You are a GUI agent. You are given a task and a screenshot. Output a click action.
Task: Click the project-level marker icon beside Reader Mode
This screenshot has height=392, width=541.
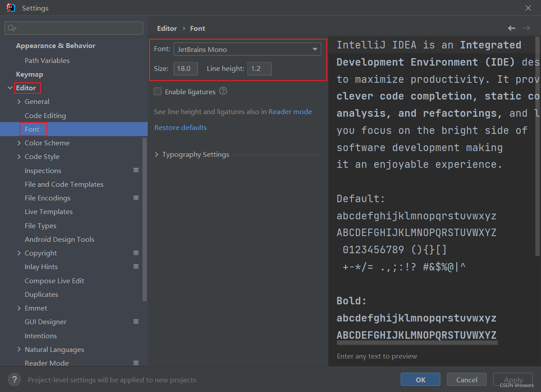click(x=136, y=363)
